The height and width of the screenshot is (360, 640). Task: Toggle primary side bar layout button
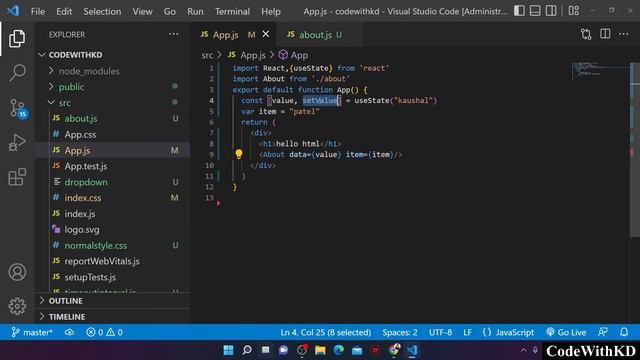pyautogui.click(x=519, y=11)
